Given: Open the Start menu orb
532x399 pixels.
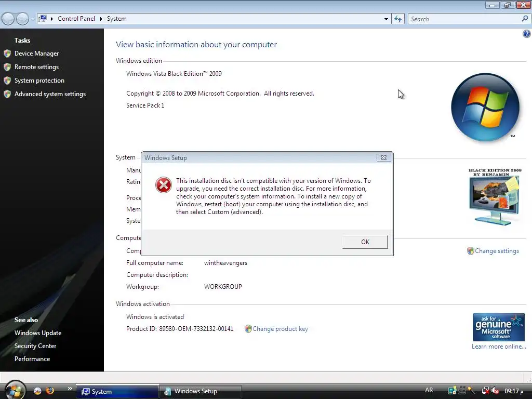Looking at the screenshot, I should pos(15,390).
